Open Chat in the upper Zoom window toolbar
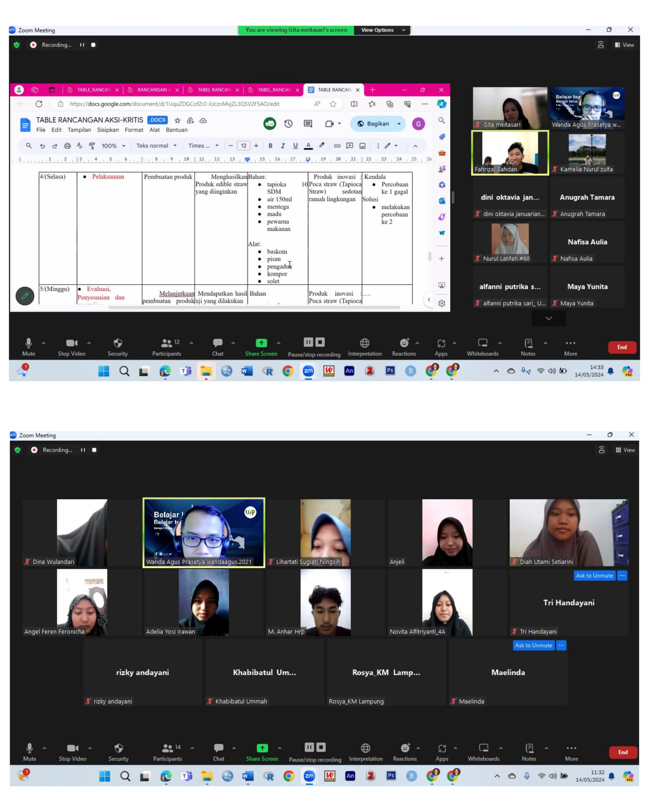 [217, 346]
